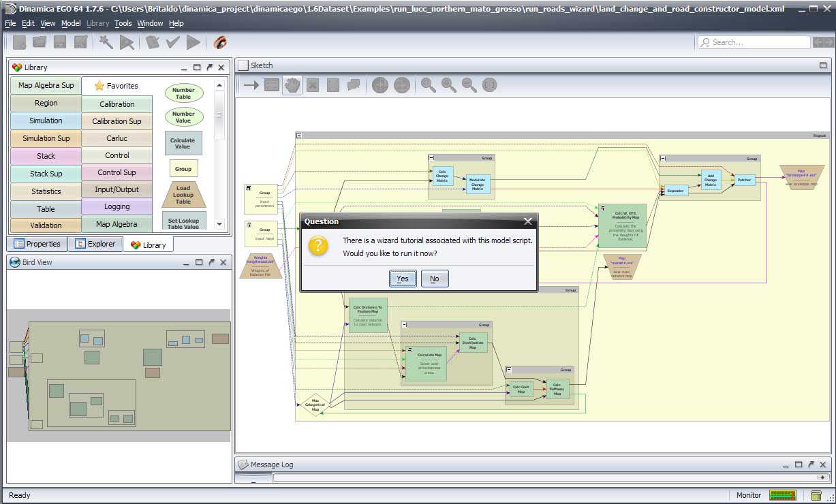Click the clipboard icon in main toolbar
Screen dimensions: 836x504
(153, 42)
